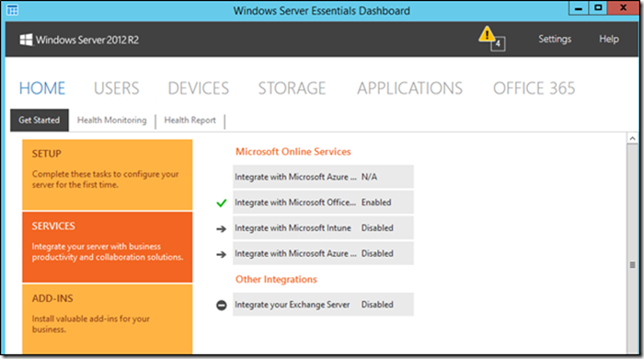Viewport: 644px width, 359px height.
Task: Select the SETUP category tile
Action: coord(108,175)
